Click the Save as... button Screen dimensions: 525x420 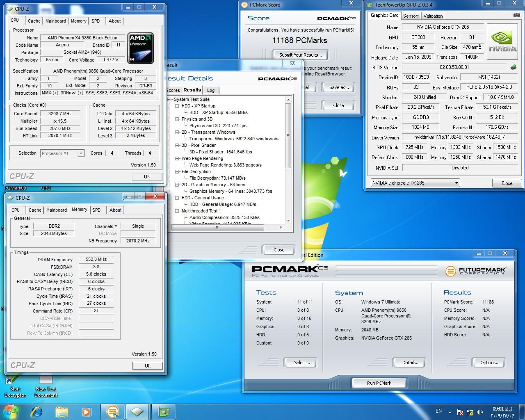pyautogui.click(x=339, y=87)
